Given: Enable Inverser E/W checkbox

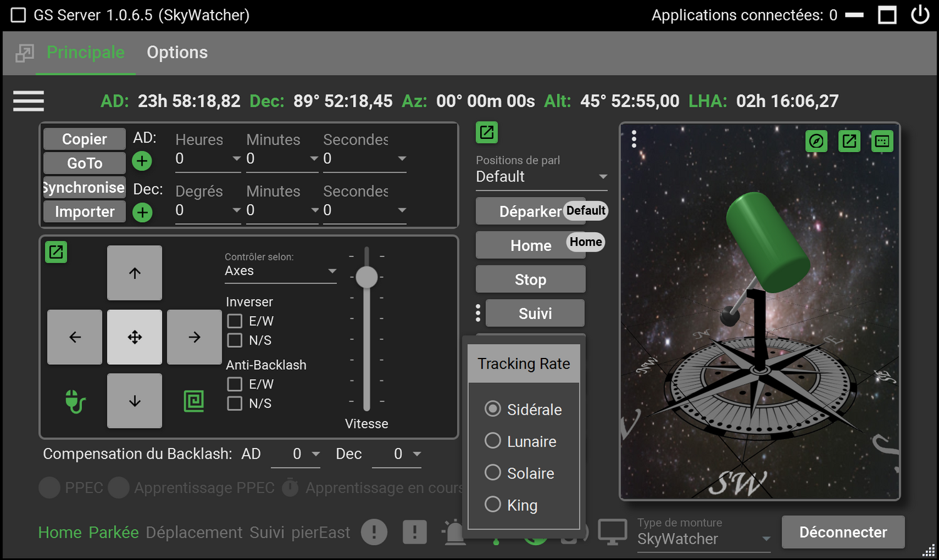Looking at the screenshot, I should [235, 321].
